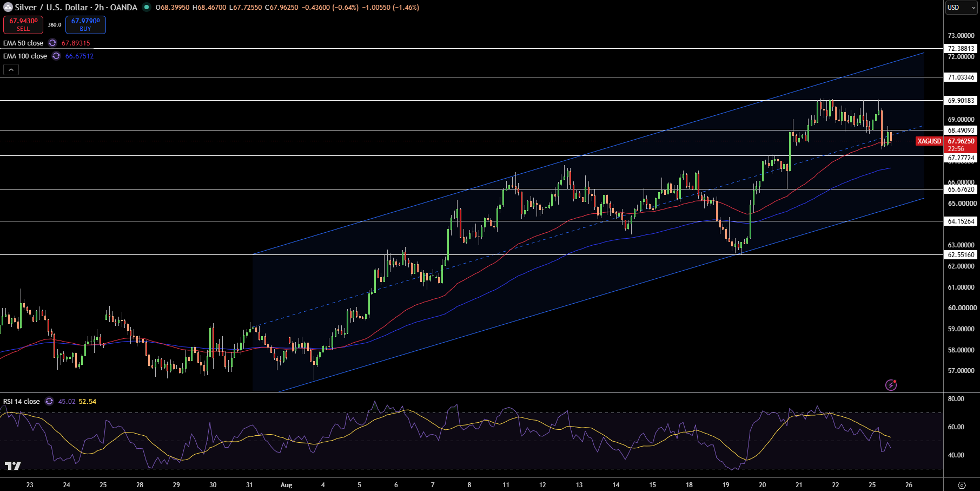Image resolution: width=980 pixels, height=491 pixels.
Task: Select the RSI 14 close label
Action: point(22,401)
